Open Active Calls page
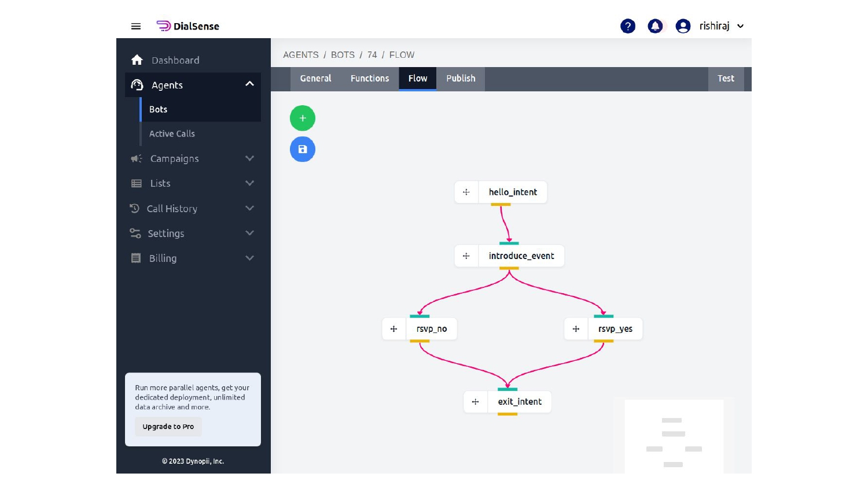868x488 pixels. point(172,134)
